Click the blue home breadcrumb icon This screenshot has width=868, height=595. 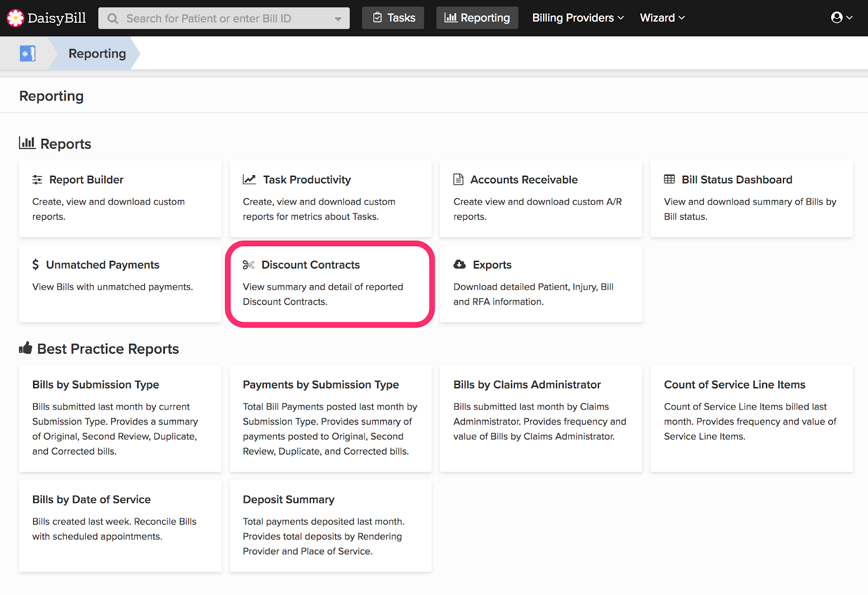tap(28, 54)
